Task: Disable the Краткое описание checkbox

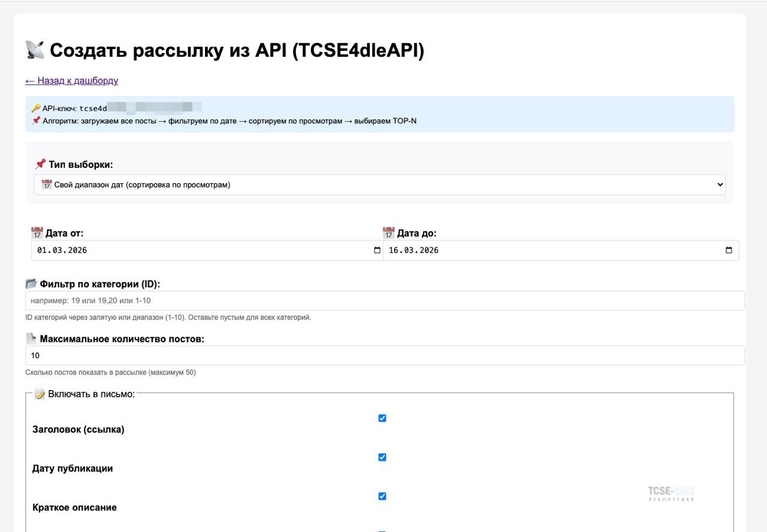Action: click(x=382, y=496)
